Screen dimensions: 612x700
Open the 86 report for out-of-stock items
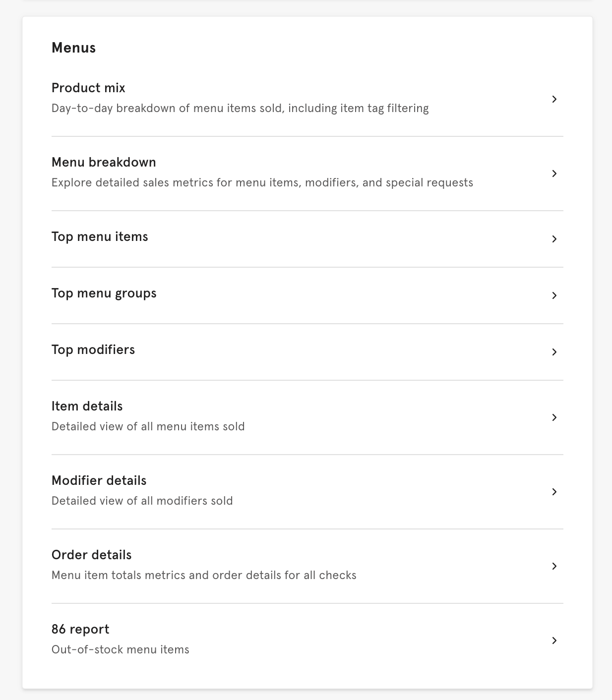coord(80,630)
